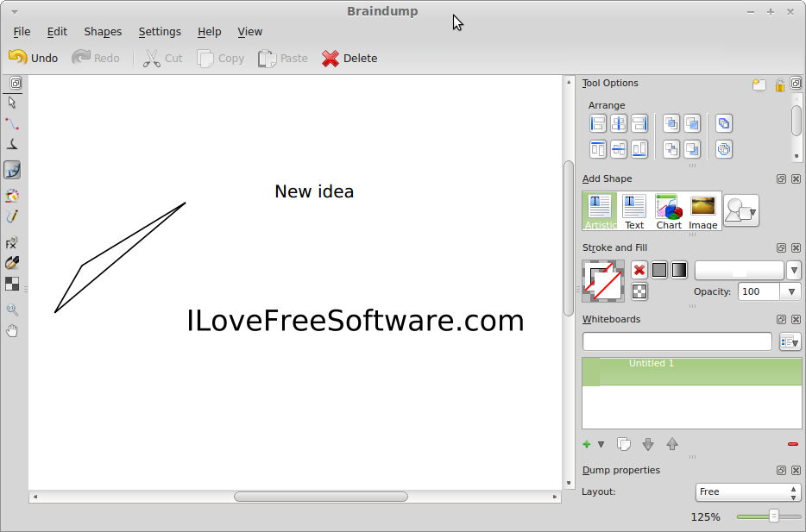Add a Text shape to whiteboard
806x532 pixels.
pos(634,211)
